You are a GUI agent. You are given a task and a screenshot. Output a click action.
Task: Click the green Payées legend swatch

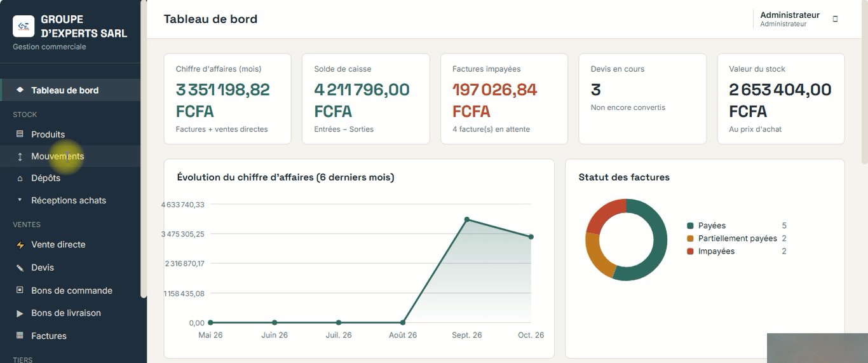click(690, 226)
